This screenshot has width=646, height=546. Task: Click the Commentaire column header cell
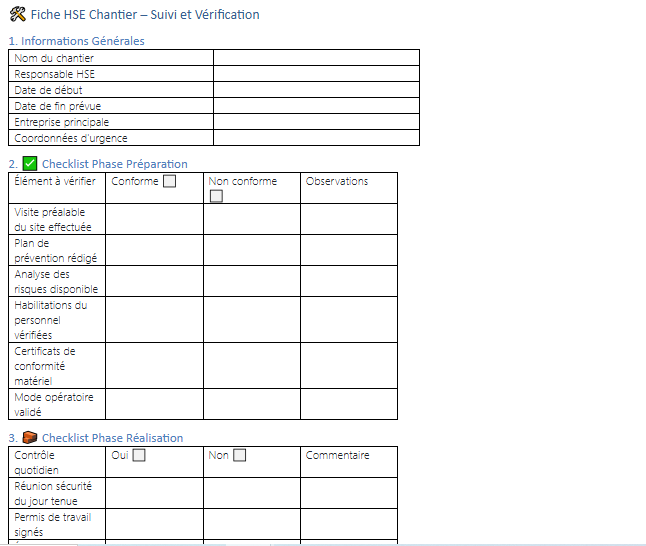[x=348, y=462]
